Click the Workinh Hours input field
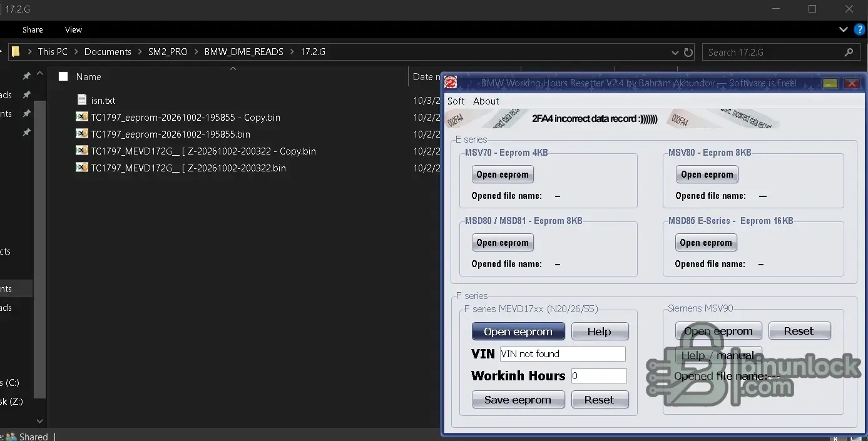The image size is (868, 441). tap(598, 376)
